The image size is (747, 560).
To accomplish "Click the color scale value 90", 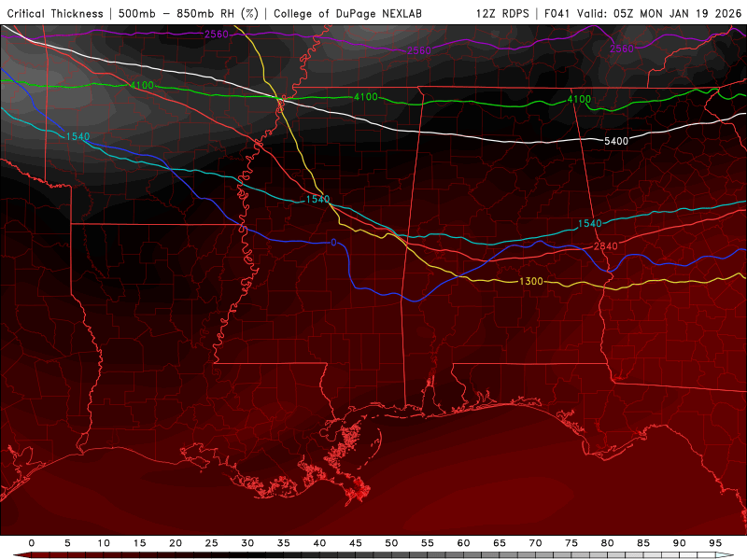I will pos(680,543).
